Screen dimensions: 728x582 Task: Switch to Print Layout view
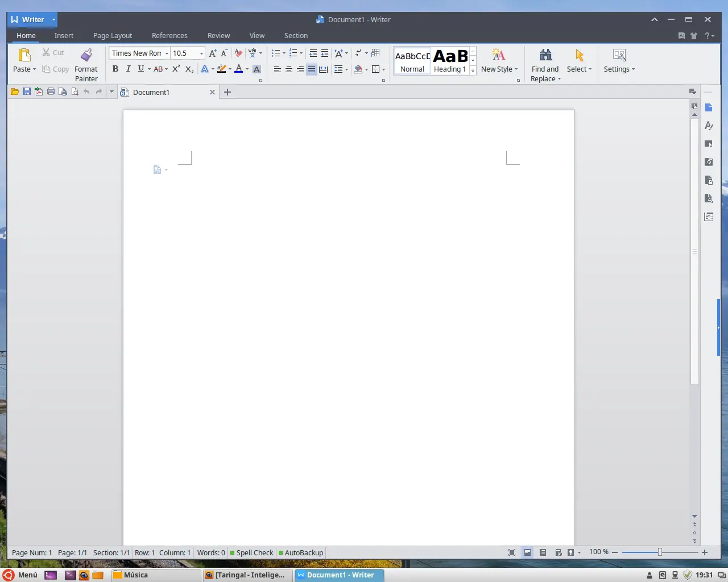point(527,552)
